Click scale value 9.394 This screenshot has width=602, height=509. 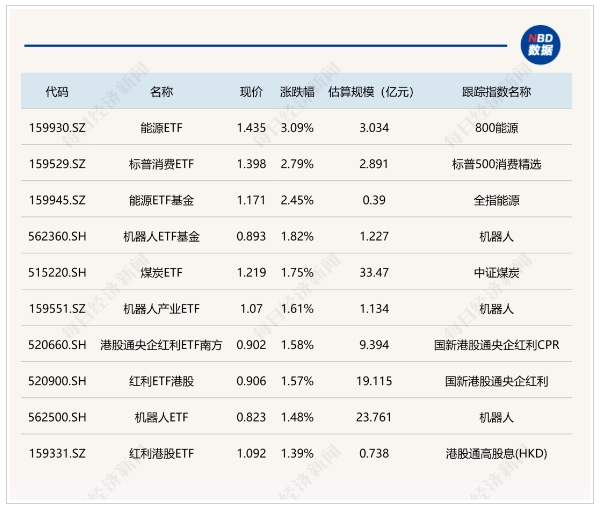tap(374, 345)
